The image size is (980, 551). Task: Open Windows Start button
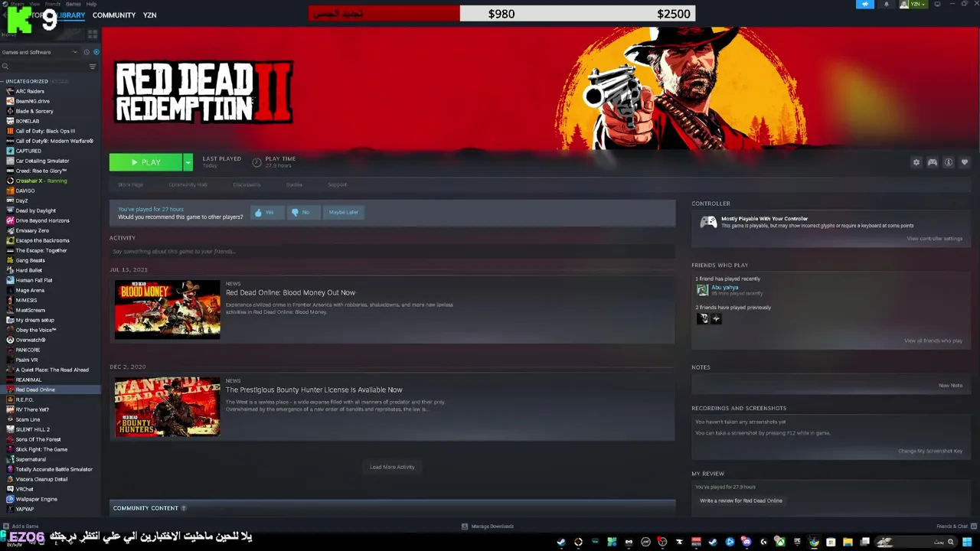[967, 542]
